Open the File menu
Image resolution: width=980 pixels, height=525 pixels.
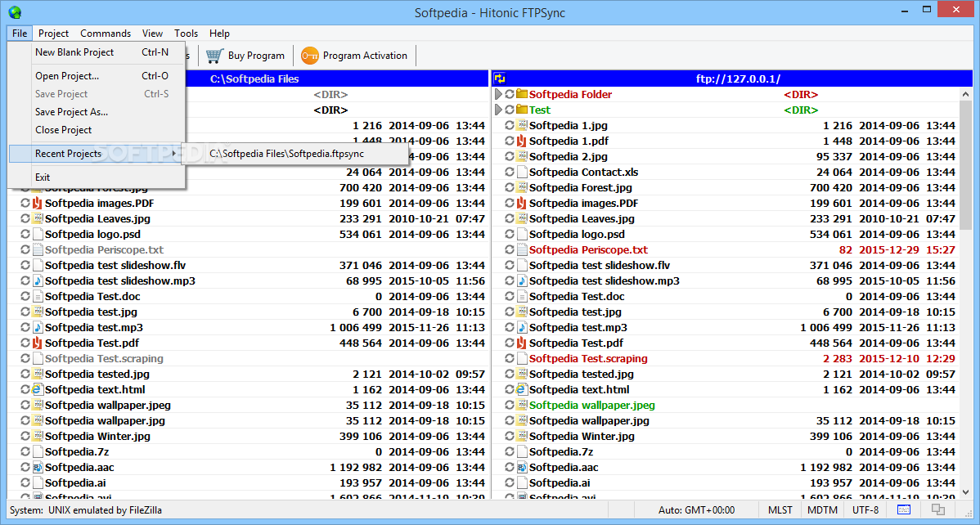(x=20, y=34)
